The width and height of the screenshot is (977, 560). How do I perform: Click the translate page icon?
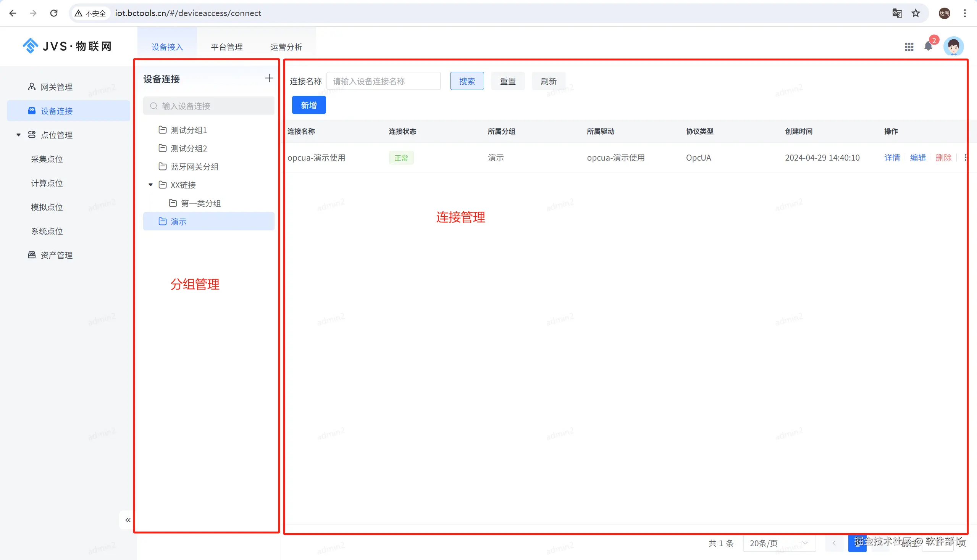897,13
